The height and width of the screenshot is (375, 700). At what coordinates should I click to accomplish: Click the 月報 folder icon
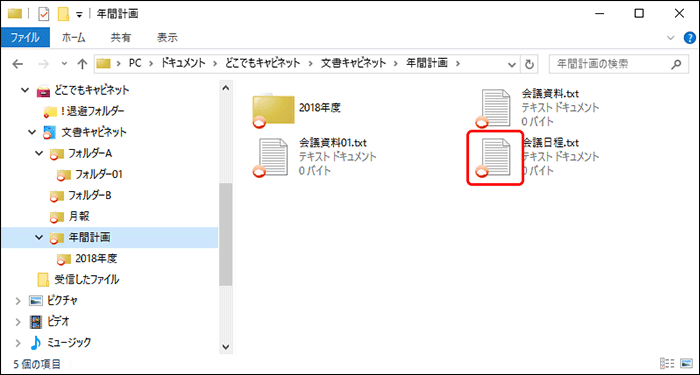coord(57,217)
